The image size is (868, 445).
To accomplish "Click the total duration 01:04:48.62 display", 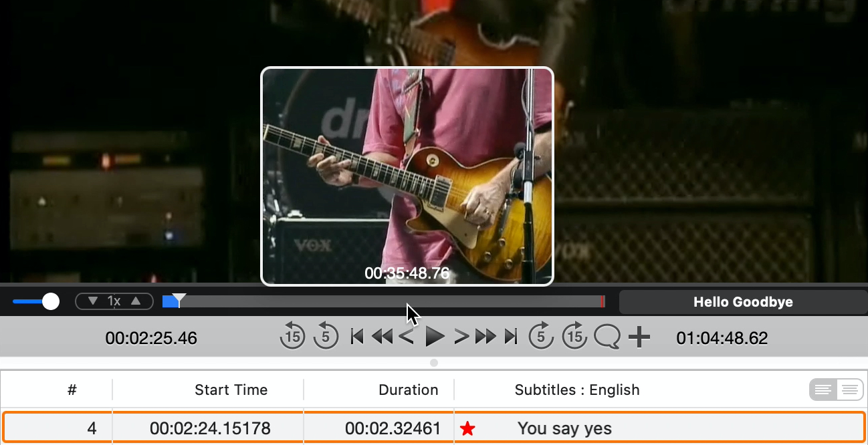I will 722,338.
